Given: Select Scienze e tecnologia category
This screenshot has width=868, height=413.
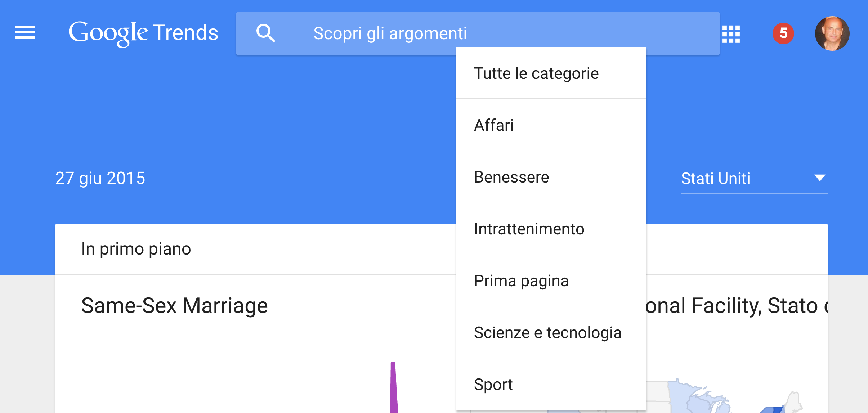Looking at the screenshot, I should click(x=547, y=333).
